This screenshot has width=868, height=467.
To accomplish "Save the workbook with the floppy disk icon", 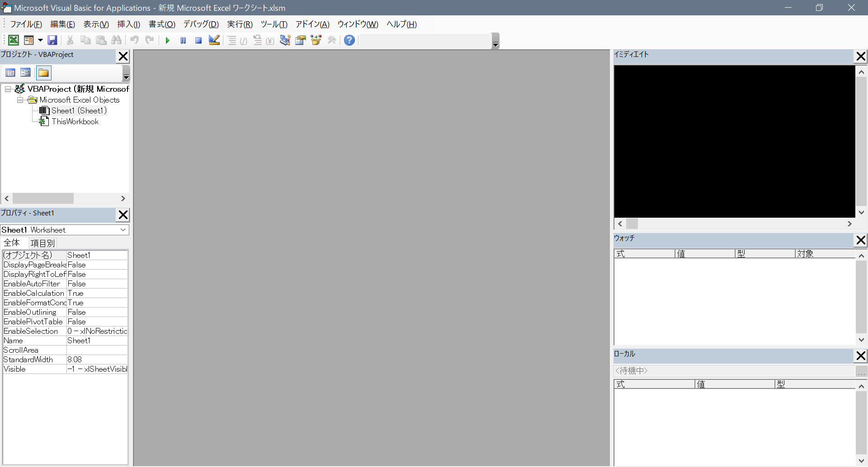I will (52, 40).
